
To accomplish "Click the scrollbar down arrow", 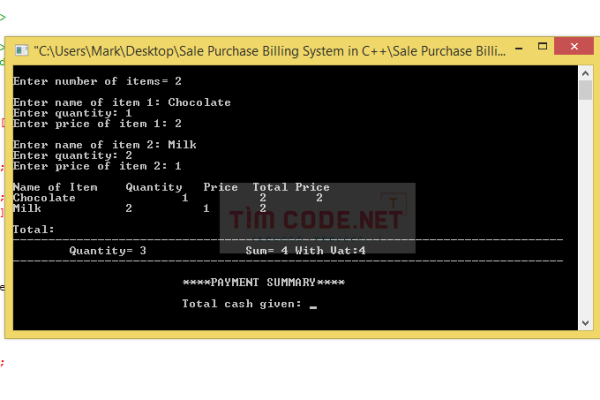I will coord(585,323).
